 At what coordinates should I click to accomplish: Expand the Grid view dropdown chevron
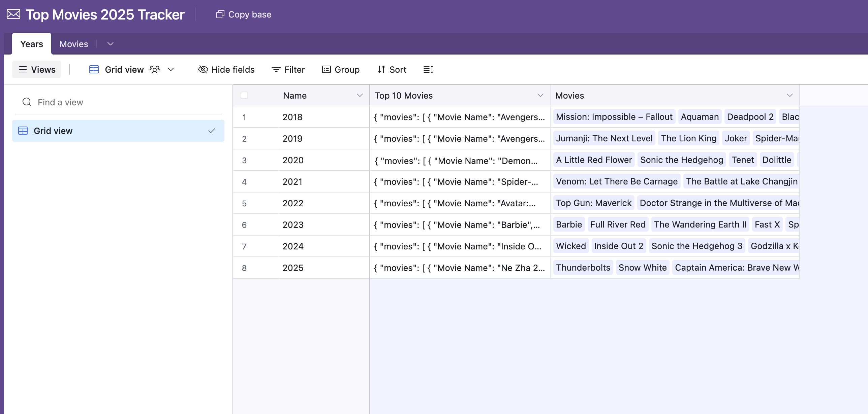[171, 69]
